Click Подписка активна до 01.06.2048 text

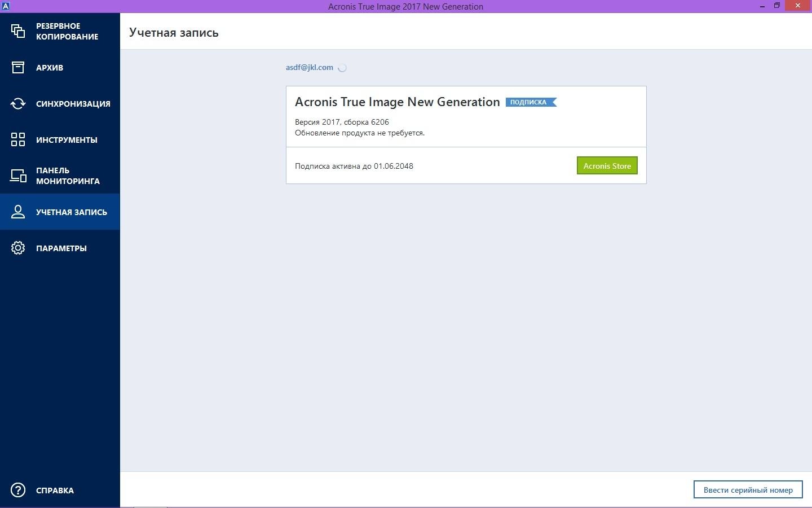pyautogui.click(x=354, y=166)
